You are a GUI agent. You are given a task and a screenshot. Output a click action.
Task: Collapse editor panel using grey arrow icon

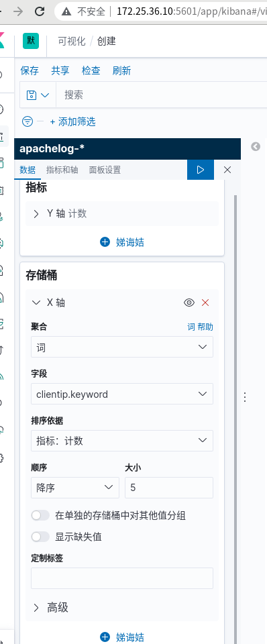tap(256, 147)
